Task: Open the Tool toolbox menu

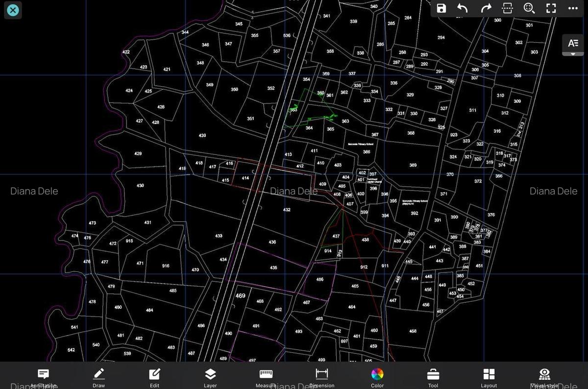Action: tap(433, 378)
